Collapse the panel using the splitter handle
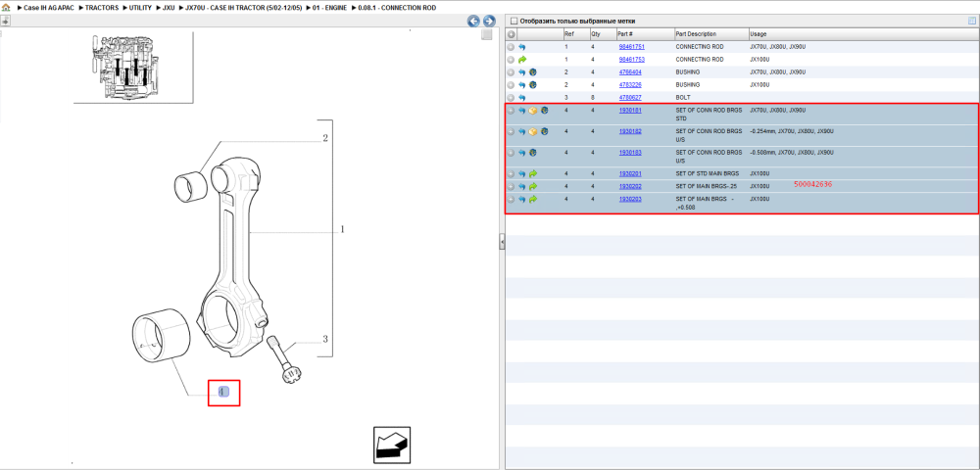 click(x=502, y=242)
